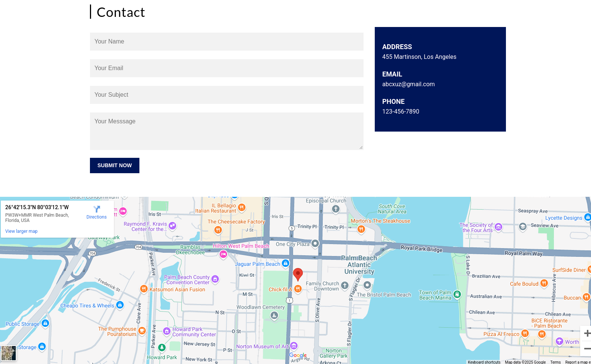Open Palm Beach County Convention Center icon
The image size is (591, 364).
[x=215, y=279]
